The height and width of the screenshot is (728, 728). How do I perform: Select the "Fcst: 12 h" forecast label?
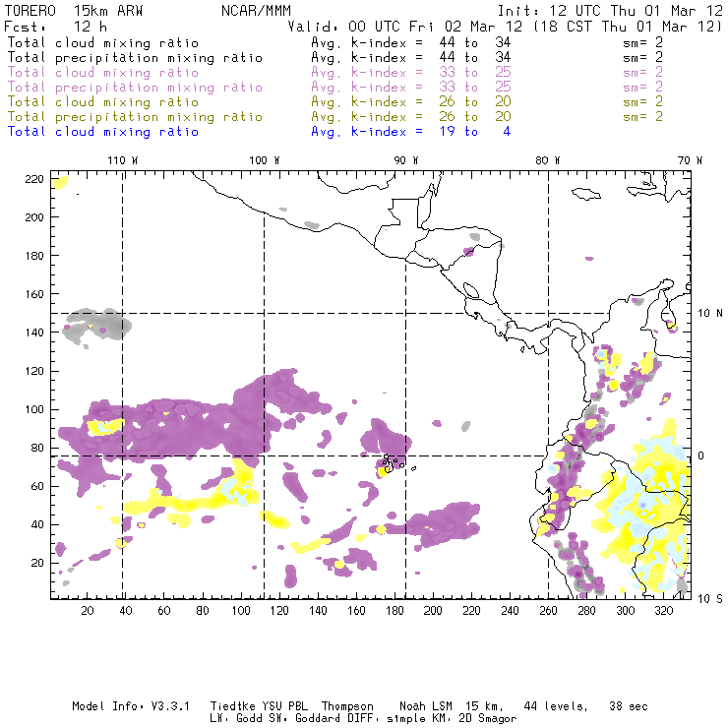pos(56,27)
